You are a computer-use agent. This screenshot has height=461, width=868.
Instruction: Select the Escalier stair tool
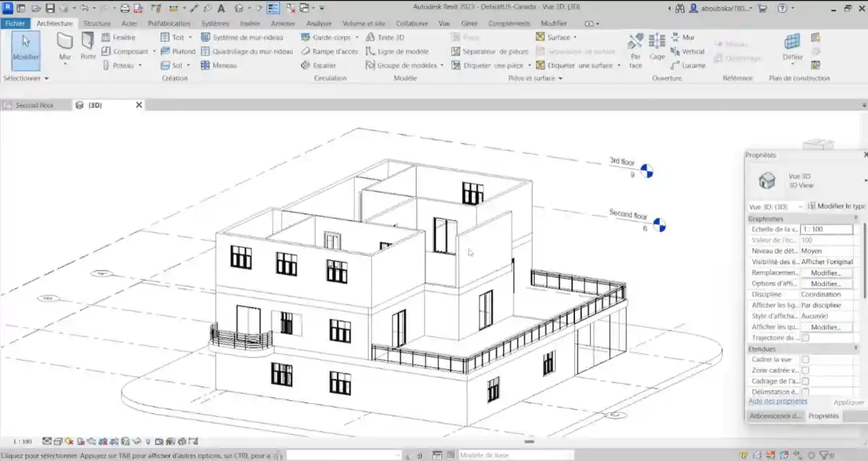click(x=318, y=65)
